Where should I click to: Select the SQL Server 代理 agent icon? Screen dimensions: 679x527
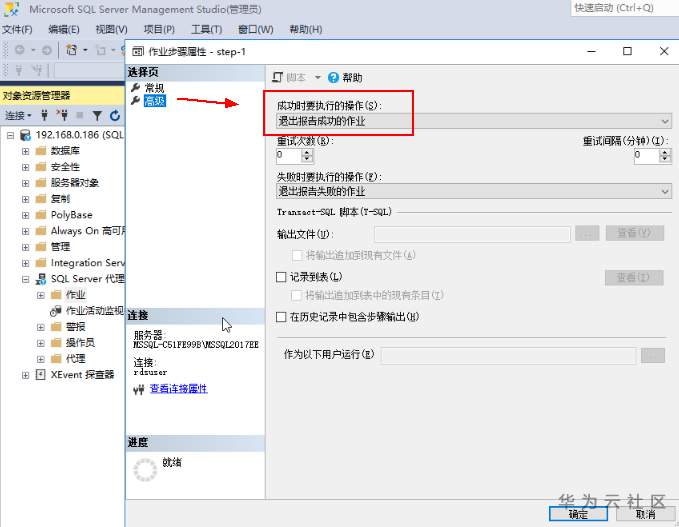click(41, 279)
